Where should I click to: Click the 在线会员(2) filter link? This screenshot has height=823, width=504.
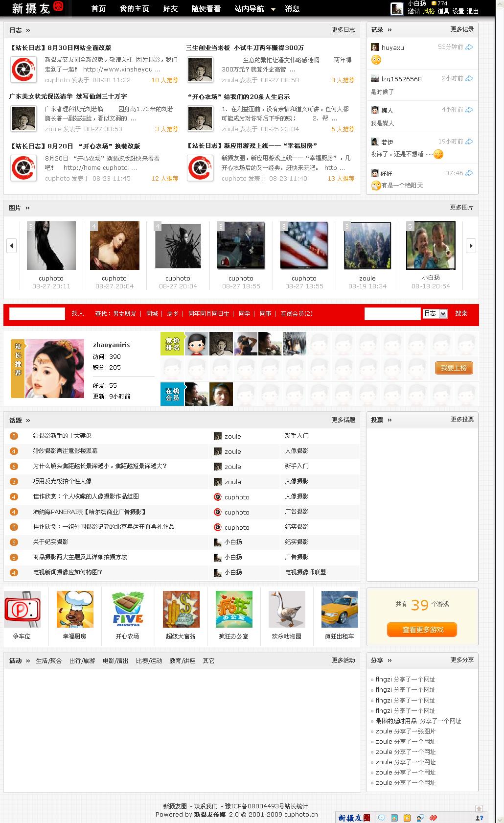click(297, 314)
